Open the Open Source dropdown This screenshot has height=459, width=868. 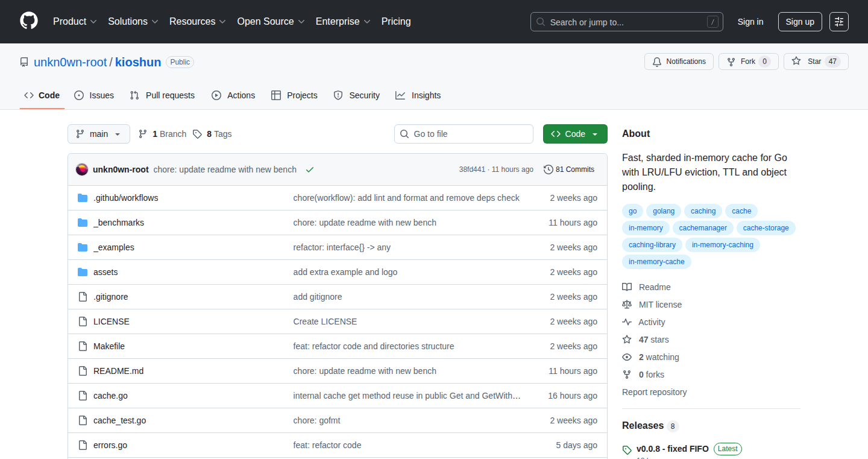[x=271, y=22]
